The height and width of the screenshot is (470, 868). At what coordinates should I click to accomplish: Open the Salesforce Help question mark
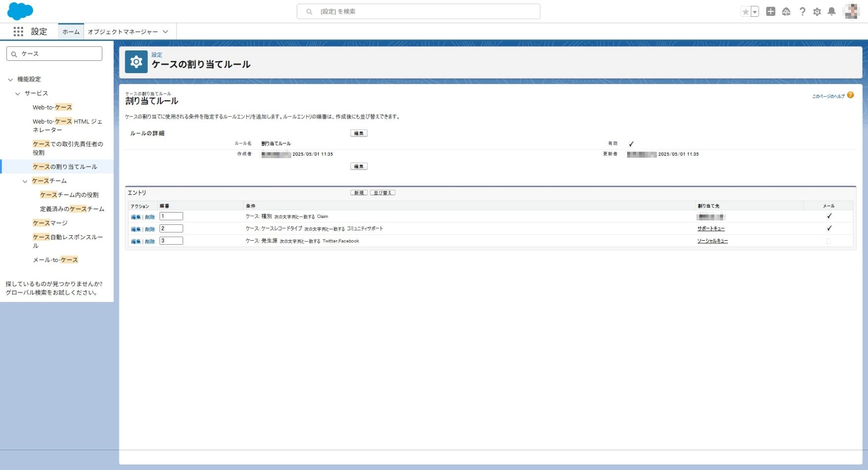coord(802,11)
